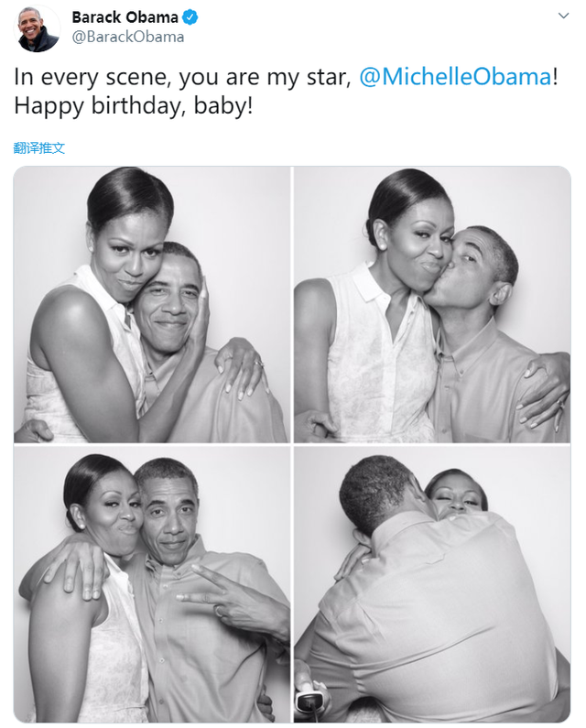
Task: Open the top-right cheek kiss photo
Action: click(432, 305)
